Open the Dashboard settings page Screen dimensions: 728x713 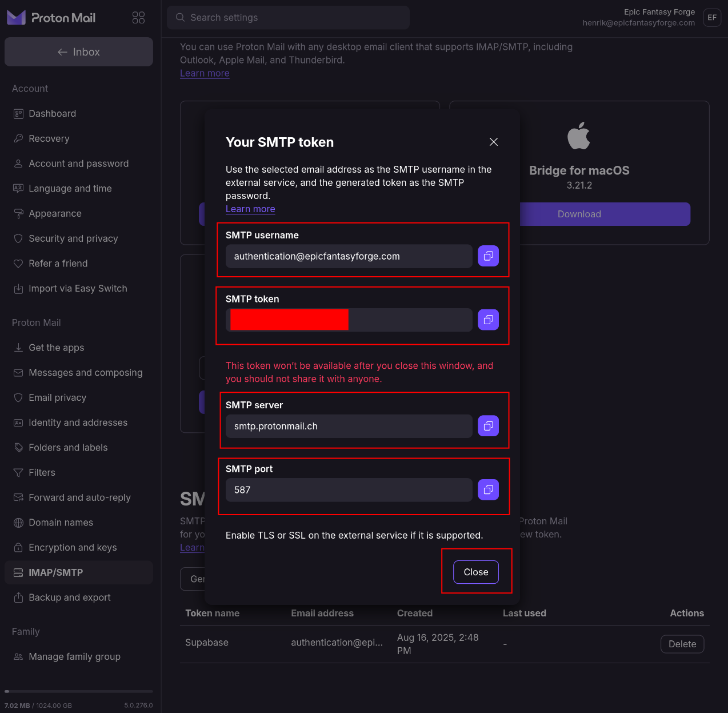click(x=53, y=114)
